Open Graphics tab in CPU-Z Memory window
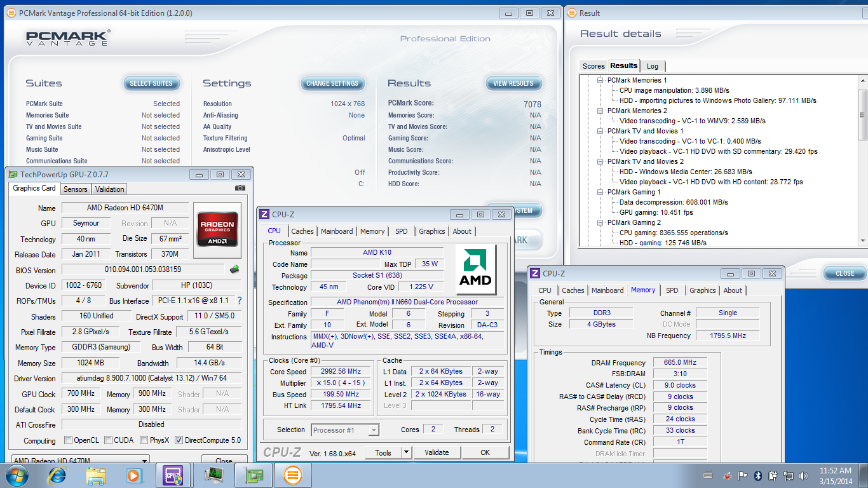Image resolution: width=868 pixels, height=488 pixels. click(x=702, y=290)
